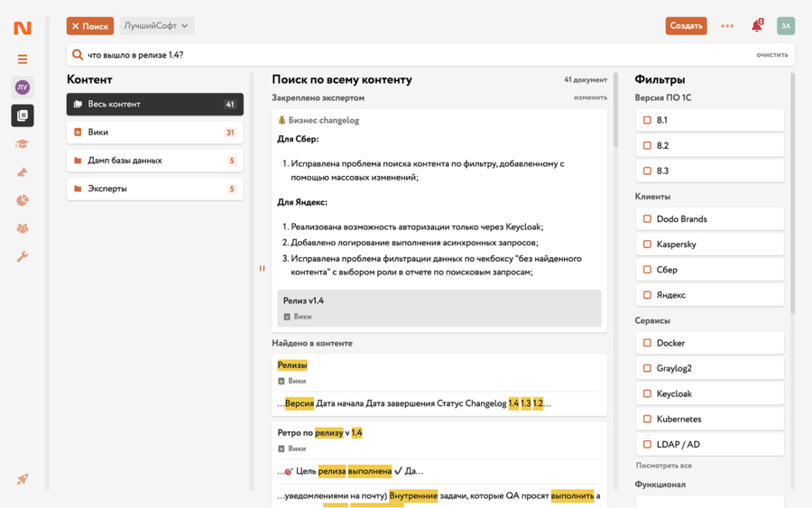Tick the Docker service filter
Screen dimensions: 812x508
click(647, 343)
